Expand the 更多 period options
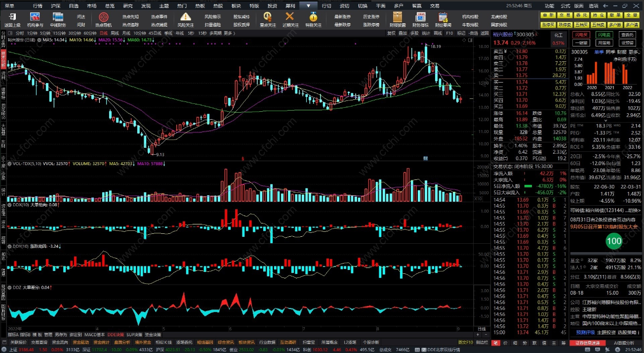This screenshot has width=644, height=353. 228,33
